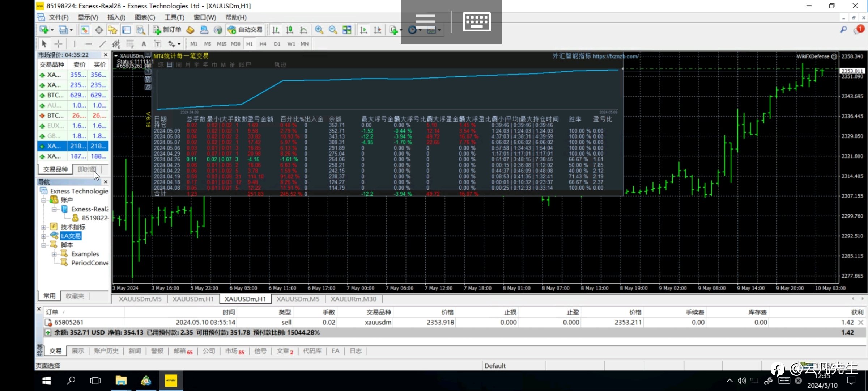The width and height of the screenshot is (868, 391).
Task: Open File Explorer from the taskbar
Action: tap(121, 381)
